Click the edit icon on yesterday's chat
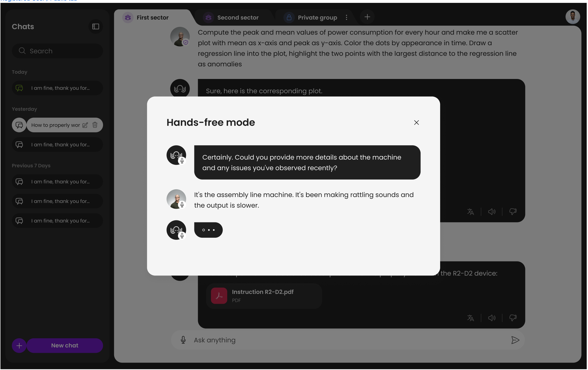 click(85, 125)
